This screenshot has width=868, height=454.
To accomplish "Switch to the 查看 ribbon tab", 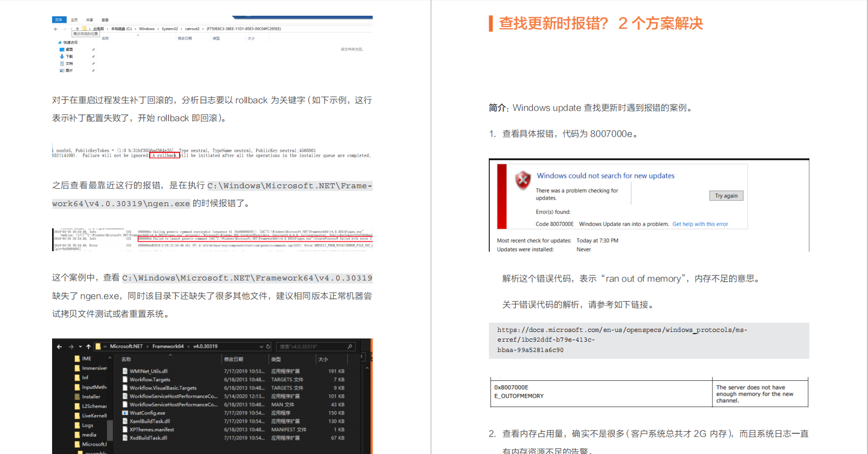I will pyautogui.click(x=105, y=20).
